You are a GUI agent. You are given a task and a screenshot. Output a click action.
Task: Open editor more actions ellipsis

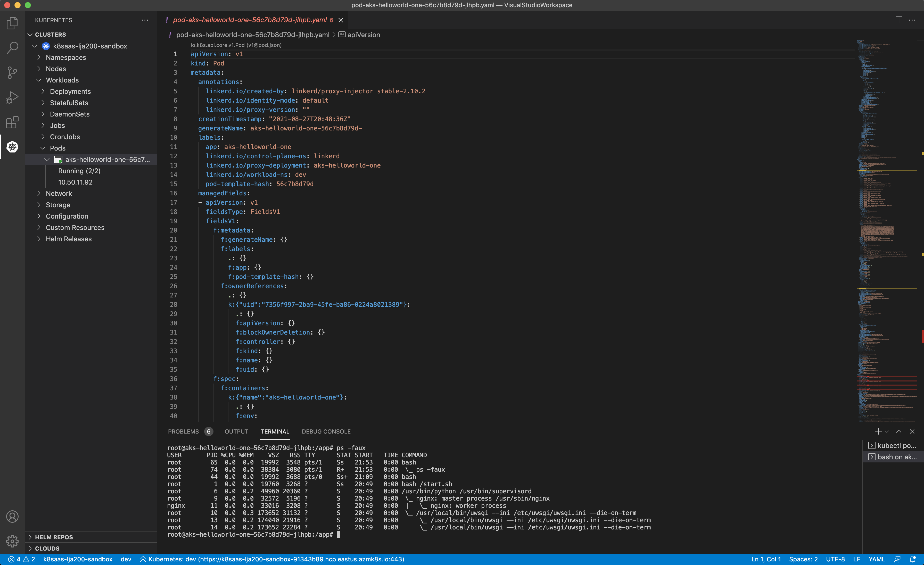click(912, 20)
